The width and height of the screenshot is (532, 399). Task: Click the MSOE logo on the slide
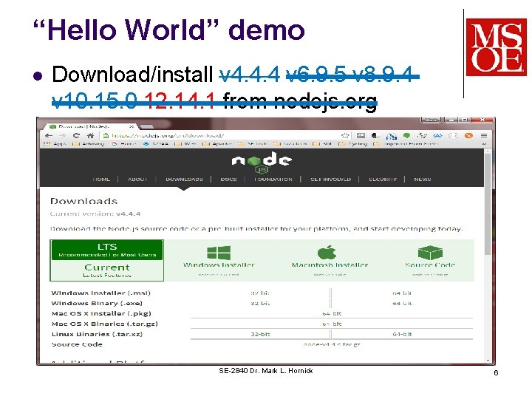[x=497, y=47]
